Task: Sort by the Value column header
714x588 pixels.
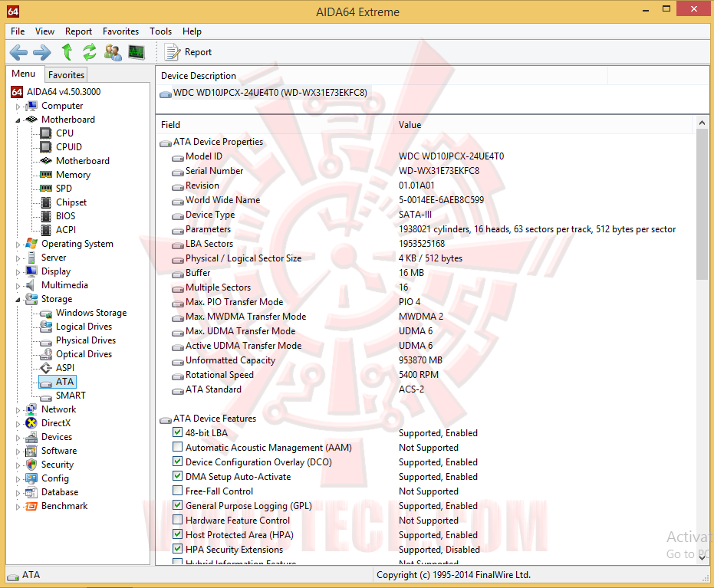Action: (543, 125)
